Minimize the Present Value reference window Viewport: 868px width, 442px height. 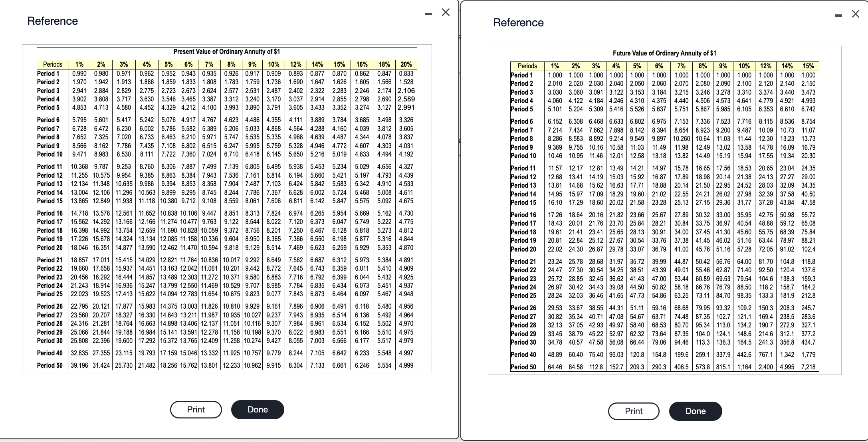tap(429, 14)
